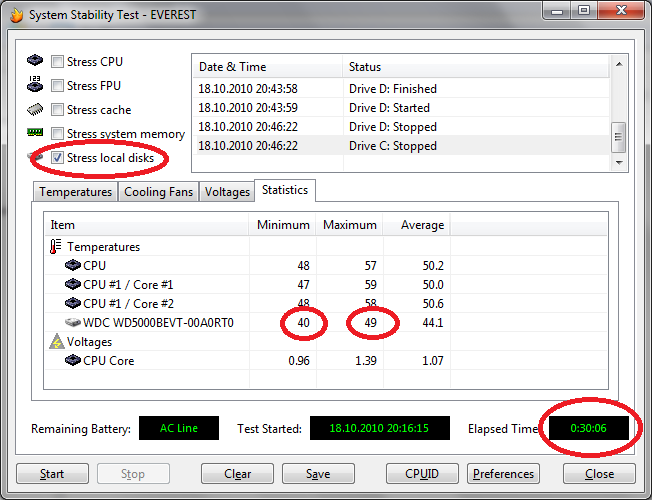Click the CPU Core voltage row label
Viewport: 652px width, 500px height.
(109, 361)
